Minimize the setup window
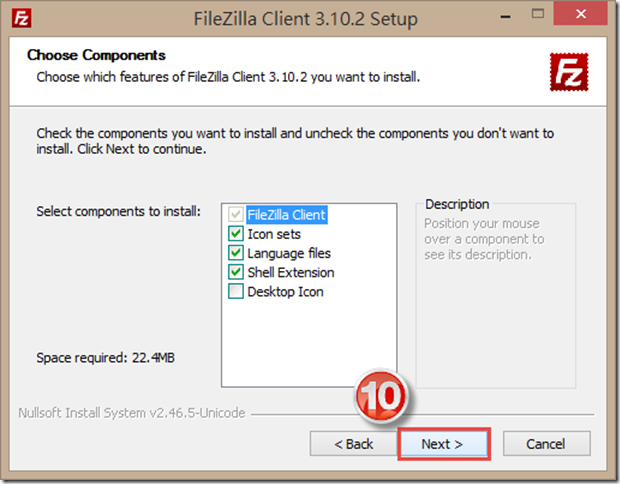Image resolution: width=620 pixels, height=484 pixels. pyautogui.click(x=505, y=17)
